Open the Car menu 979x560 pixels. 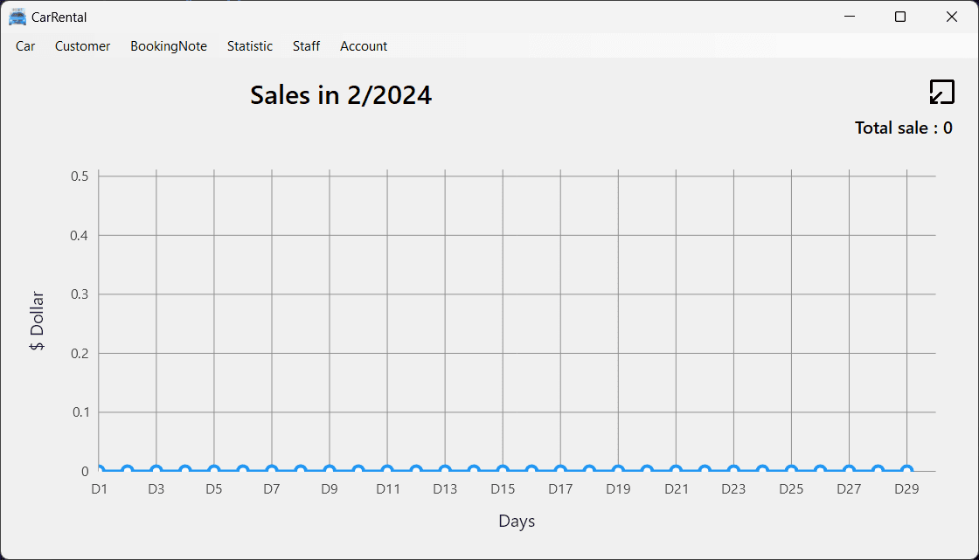[x=25, y=46]
